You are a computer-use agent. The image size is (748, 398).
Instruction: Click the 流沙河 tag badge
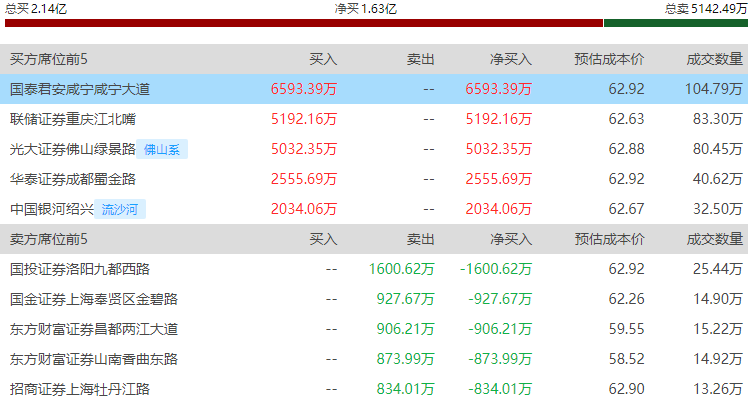[120, 209]
